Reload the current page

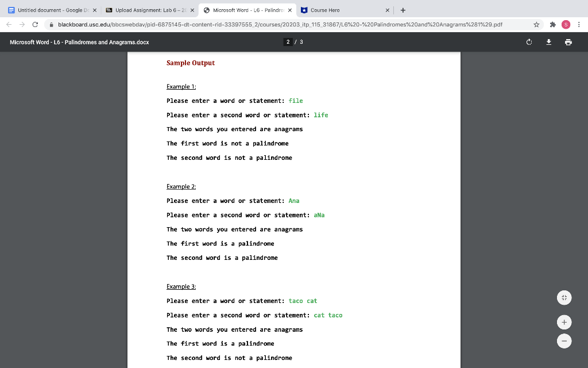tap(35, 24)
